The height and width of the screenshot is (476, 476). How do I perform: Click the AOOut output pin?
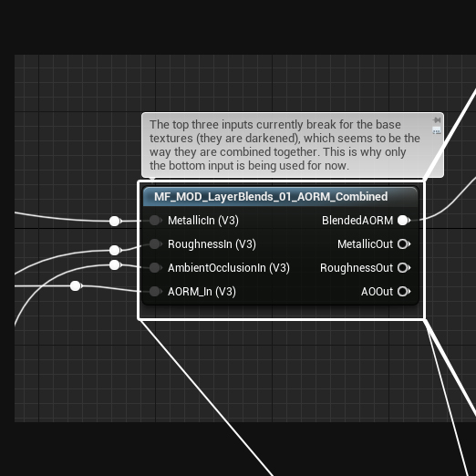click(x=404, y=292)
